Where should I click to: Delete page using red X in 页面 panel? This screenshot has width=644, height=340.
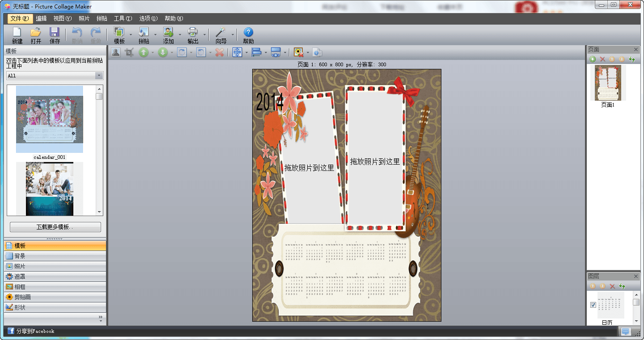tap(602, 59)
